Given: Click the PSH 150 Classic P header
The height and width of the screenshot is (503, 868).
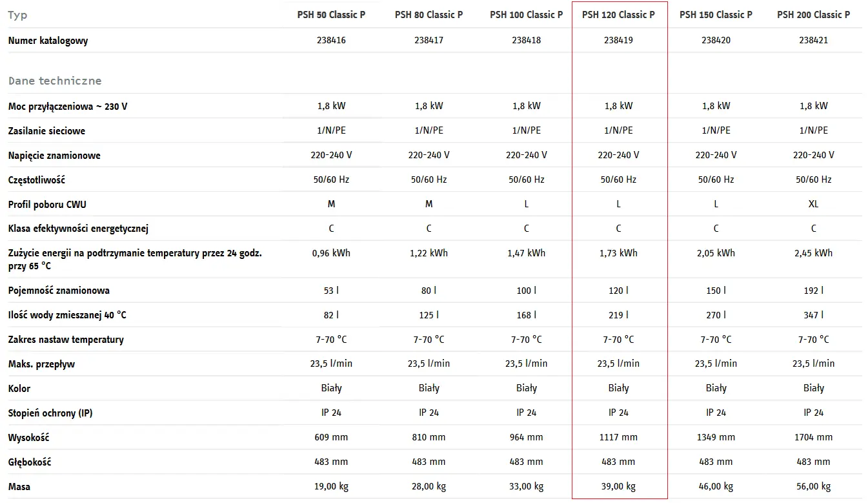Looking at the screenshot, I should (x=716, y=15).
